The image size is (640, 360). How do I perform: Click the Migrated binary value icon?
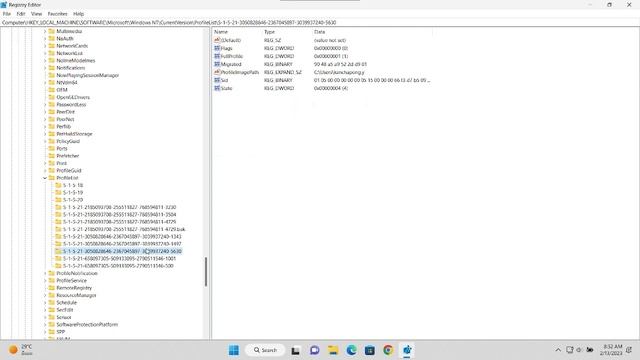217,64
